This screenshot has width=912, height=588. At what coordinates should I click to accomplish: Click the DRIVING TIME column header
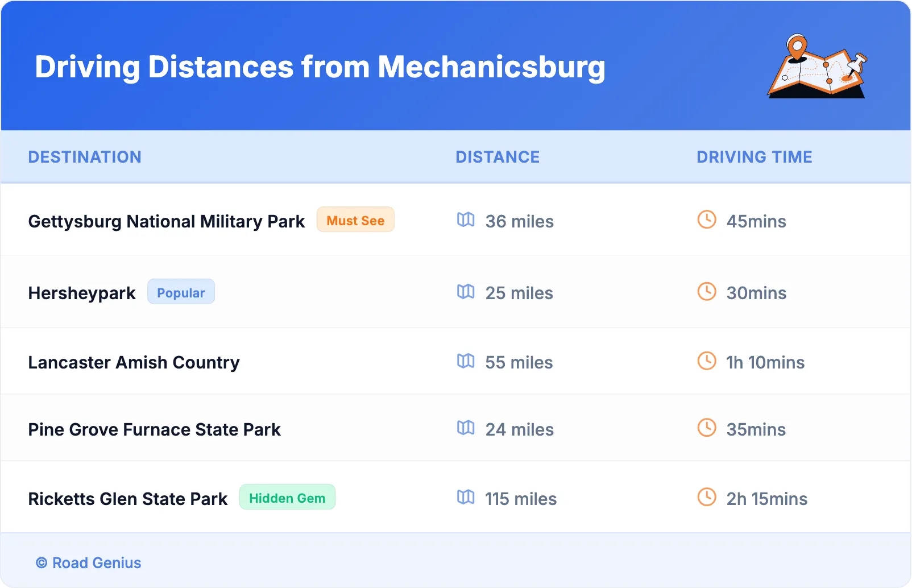coord(755,157)
